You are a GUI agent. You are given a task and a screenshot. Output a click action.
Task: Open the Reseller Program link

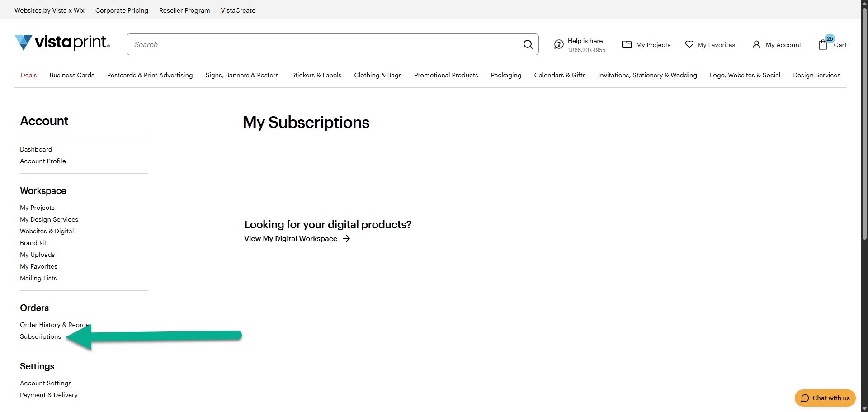[x=184, y=10]
